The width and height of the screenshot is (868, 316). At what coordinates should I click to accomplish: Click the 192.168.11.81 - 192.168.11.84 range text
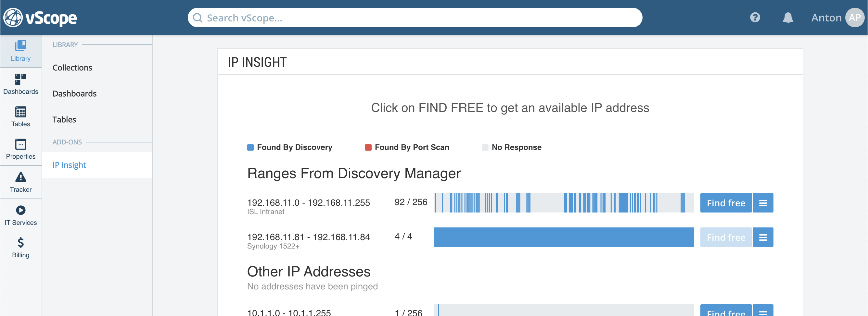pyautogui.click(x=308, y=237)
